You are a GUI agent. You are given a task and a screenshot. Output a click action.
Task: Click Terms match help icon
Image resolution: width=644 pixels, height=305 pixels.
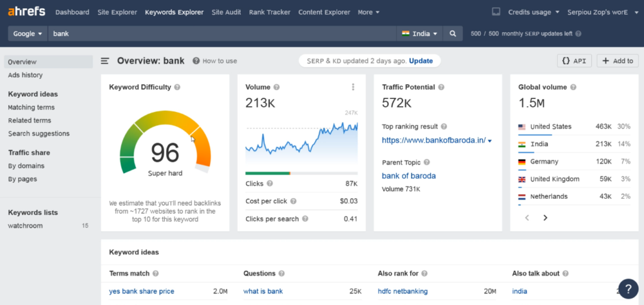(156, 274)
